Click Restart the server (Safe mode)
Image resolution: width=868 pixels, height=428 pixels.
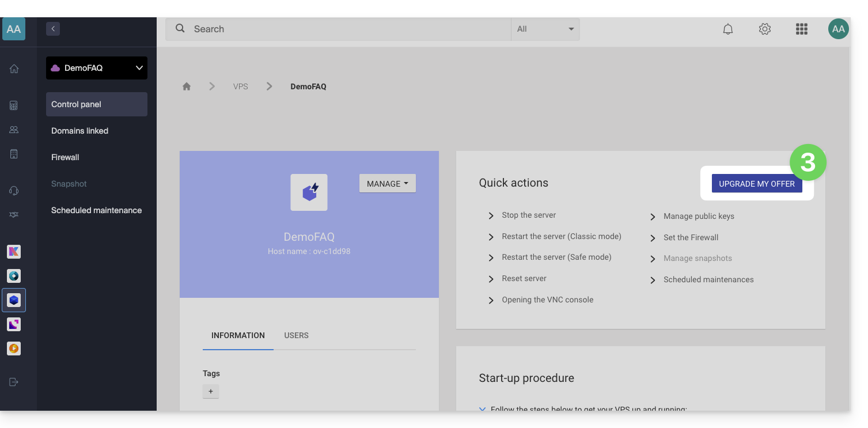click(x=556, y=257)
